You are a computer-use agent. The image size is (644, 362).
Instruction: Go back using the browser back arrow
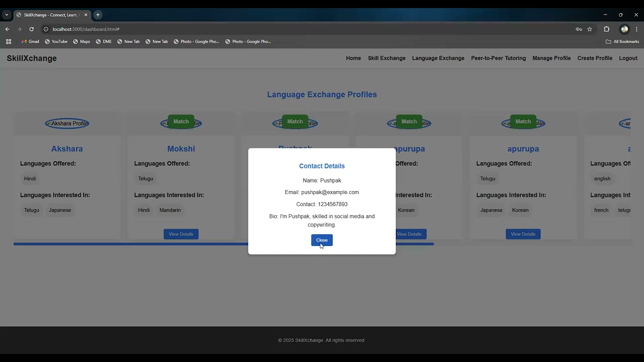[x=8, y=29]
